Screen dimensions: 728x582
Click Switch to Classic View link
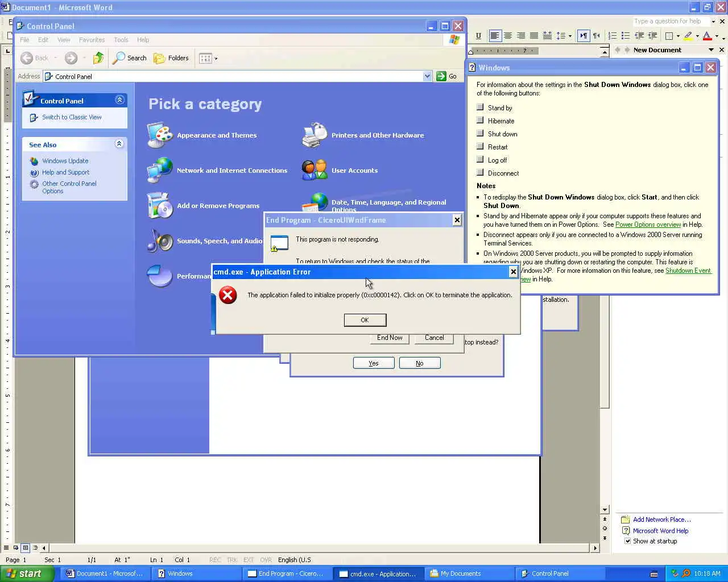[72, 117]
